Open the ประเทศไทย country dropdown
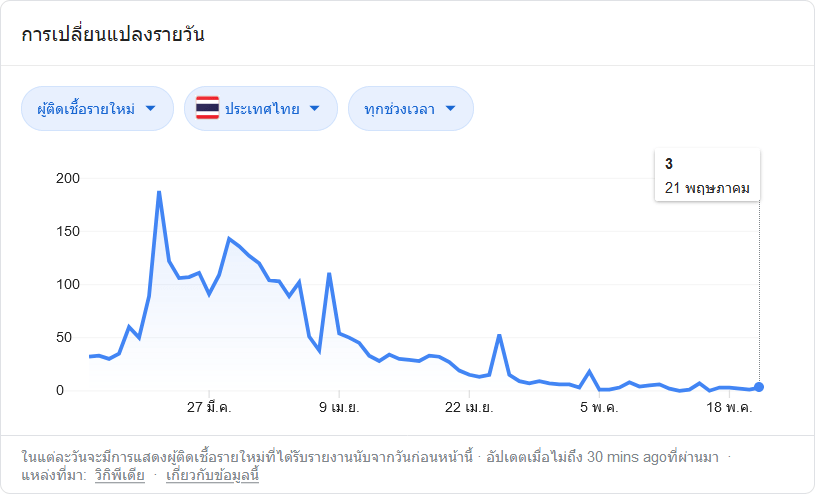815x494 pixels. tap(261, 109)
